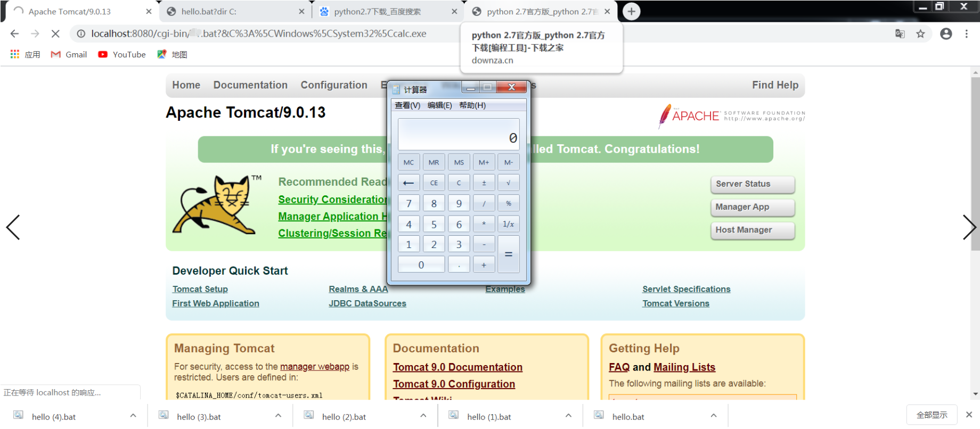Viewport: 980px width, 429px height.
Task: Click the calculator digit 5
Action: tap(434, 224)
